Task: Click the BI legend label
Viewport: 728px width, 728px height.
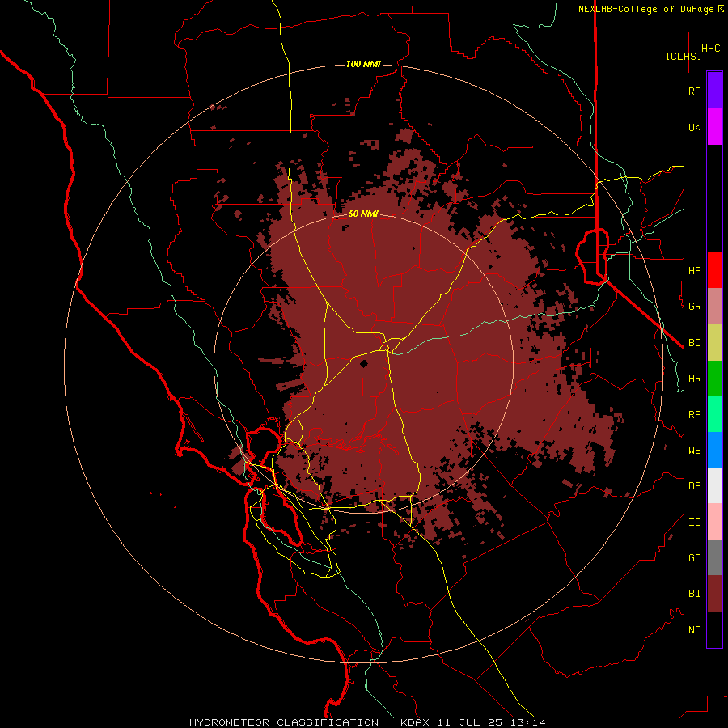Action: (694, 594)
